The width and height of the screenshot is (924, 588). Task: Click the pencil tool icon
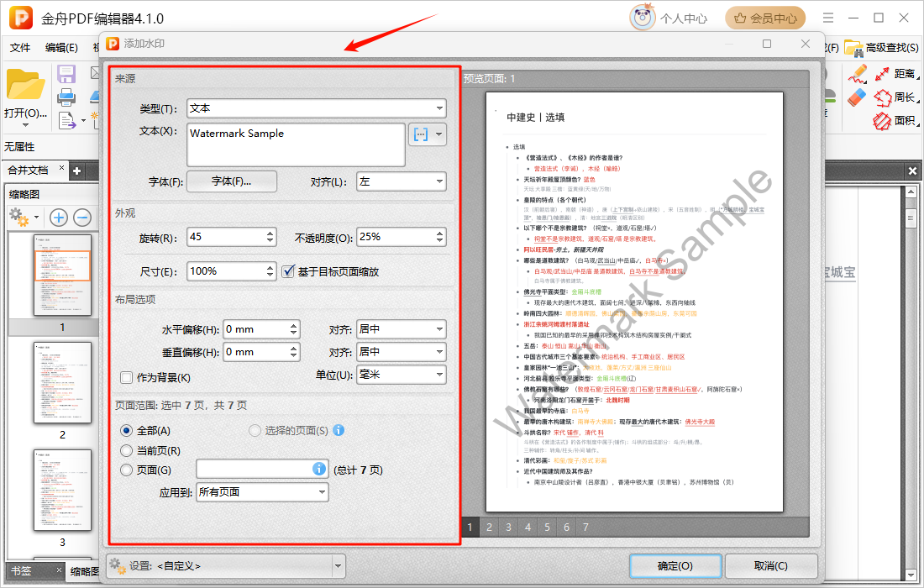click(x=858, y=74)
